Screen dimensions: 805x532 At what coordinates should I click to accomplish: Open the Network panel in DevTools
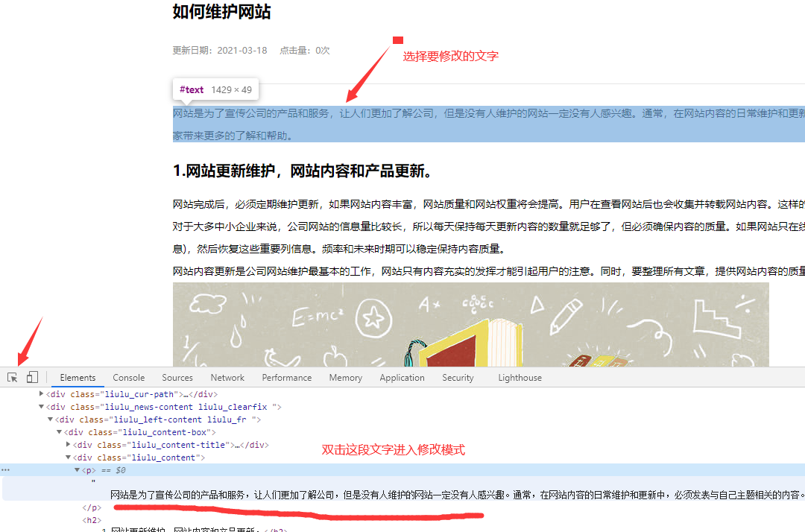click(x=227, y=377)
